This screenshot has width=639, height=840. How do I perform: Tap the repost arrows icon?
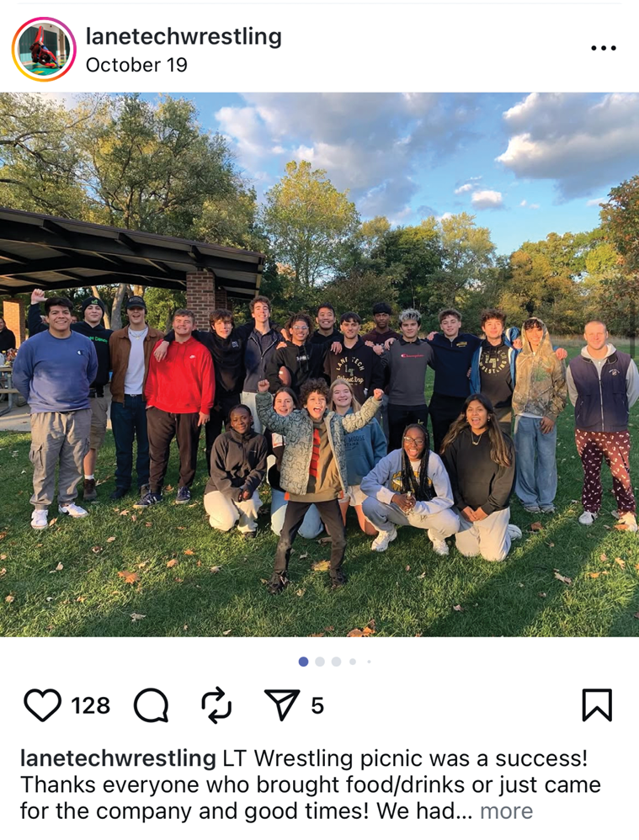216,705
